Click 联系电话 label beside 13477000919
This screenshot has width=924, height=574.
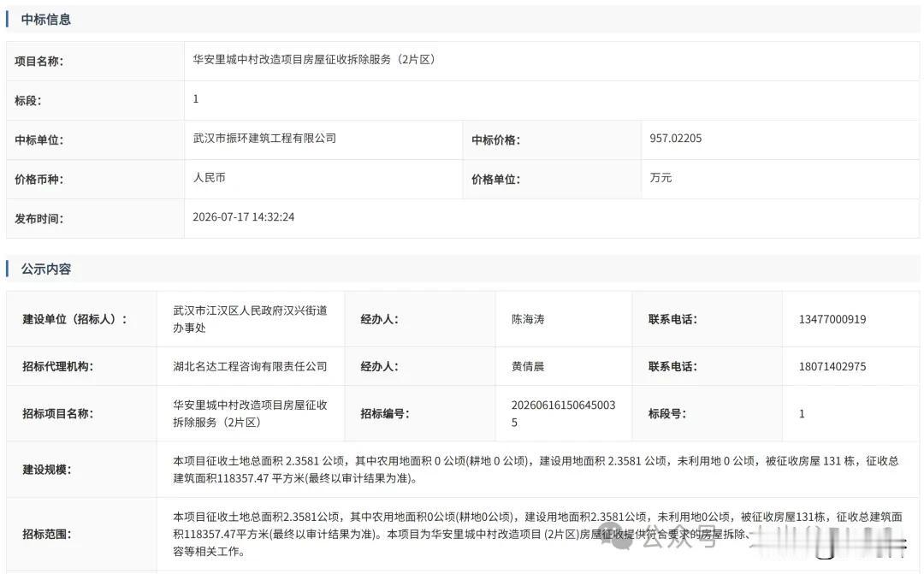coord(672,319)
